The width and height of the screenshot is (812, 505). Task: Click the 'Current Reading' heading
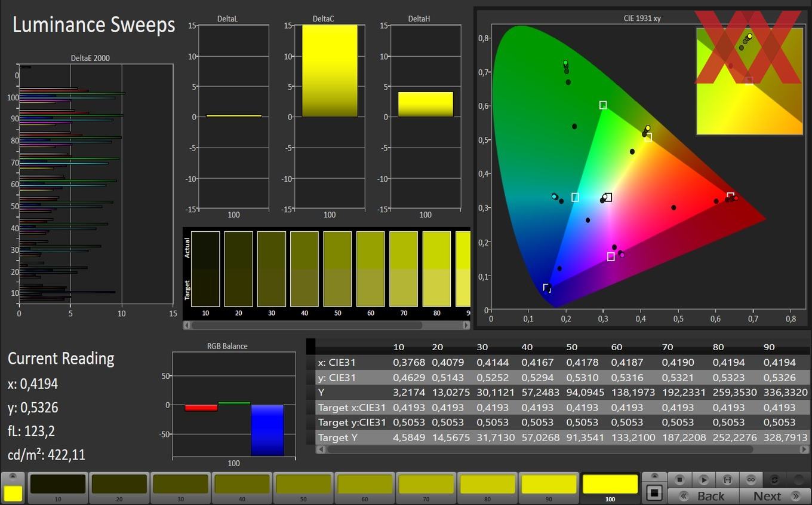[x=61, y=359]
